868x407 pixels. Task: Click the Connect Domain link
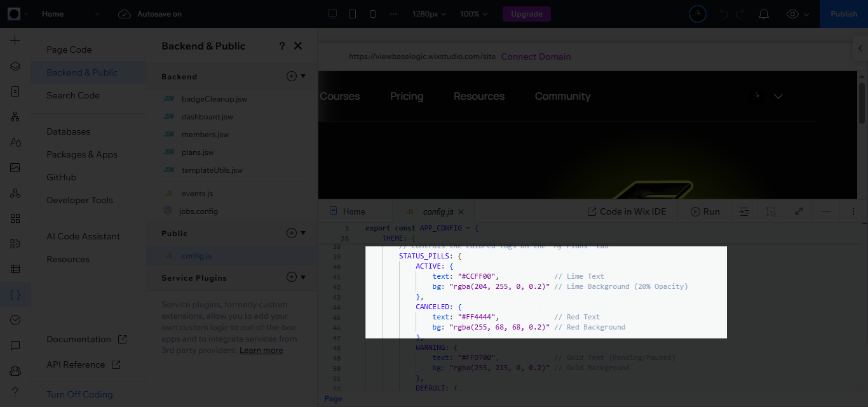tap(536, 57)
